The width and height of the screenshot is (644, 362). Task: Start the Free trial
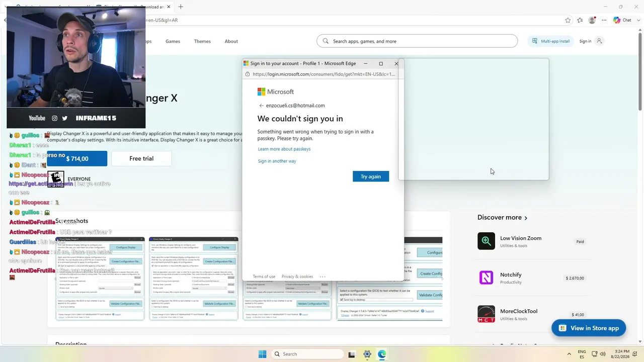point(141,158)
